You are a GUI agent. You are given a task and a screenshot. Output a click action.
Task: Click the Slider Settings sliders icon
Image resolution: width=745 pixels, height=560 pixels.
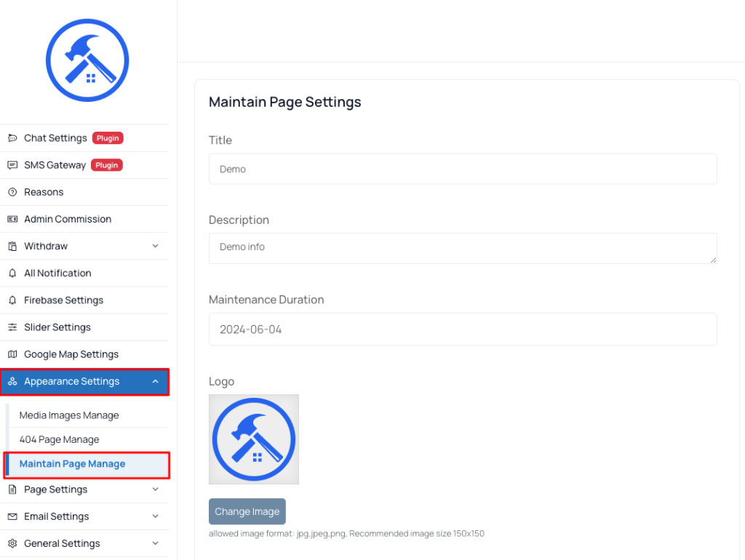click(x=12, y=327)
